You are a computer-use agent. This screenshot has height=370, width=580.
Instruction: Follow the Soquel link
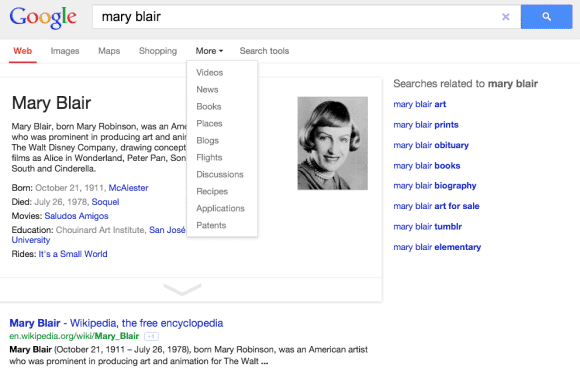pyautogui.click(x=105, y=202)
